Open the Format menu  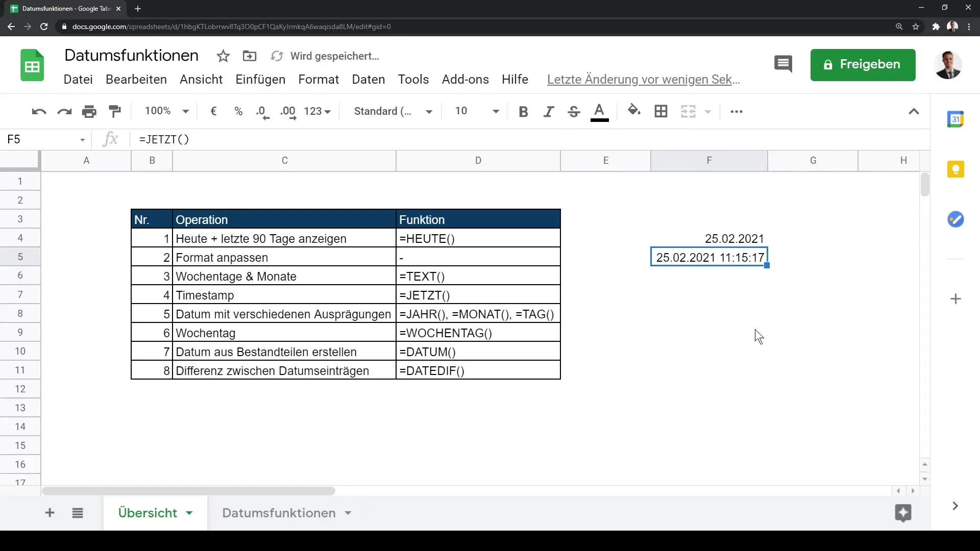pyautogui.click(x=318, y=80)
